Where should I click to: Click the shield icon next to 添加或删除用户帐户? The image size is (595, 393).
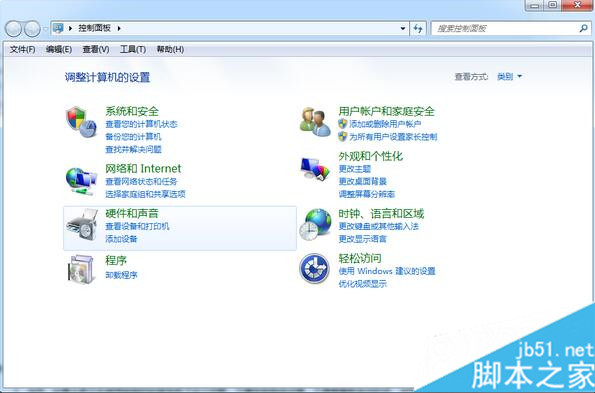pos(342,124)
